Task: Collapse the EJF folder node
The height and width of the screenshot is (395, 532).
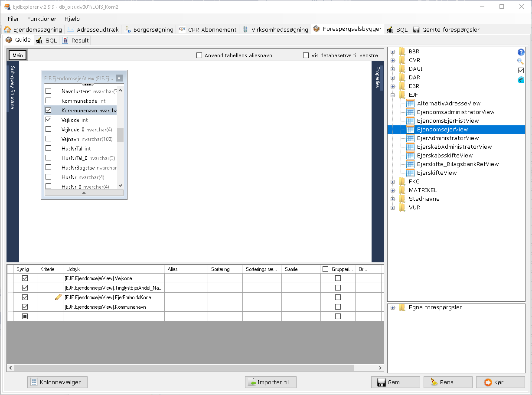Action: [x=393, y=95]
